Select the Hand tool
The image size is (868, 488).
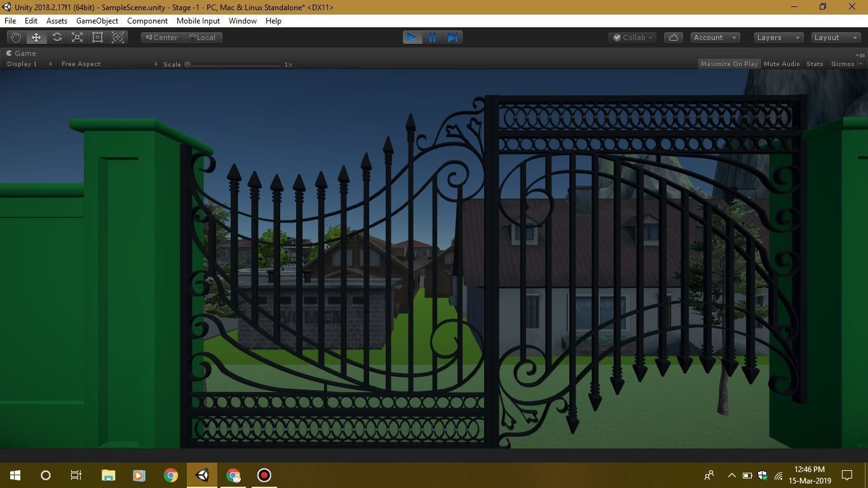click(x=15, y=37)
